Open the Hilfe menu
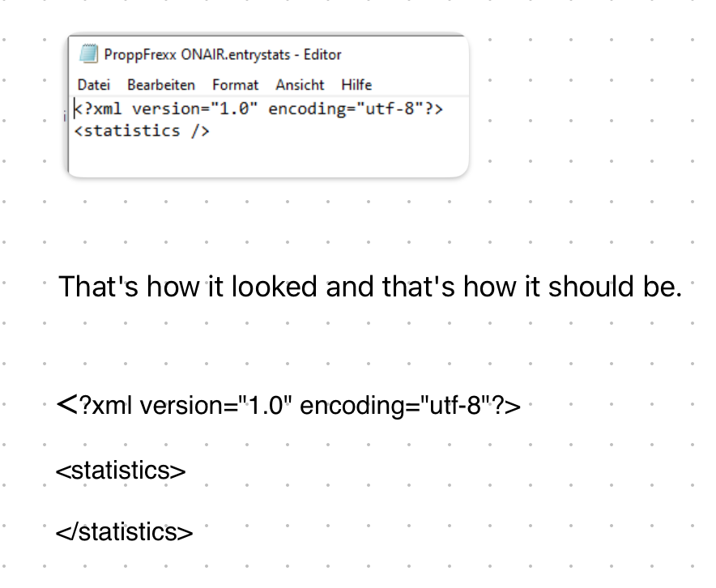716x588 pixels. coord(356,84)
